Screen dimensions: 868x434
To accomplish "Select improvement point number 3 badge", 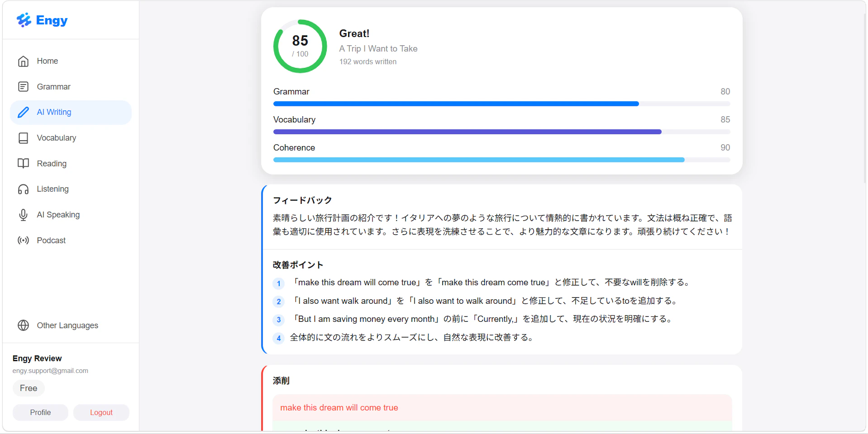I will [x=278, y=320].
